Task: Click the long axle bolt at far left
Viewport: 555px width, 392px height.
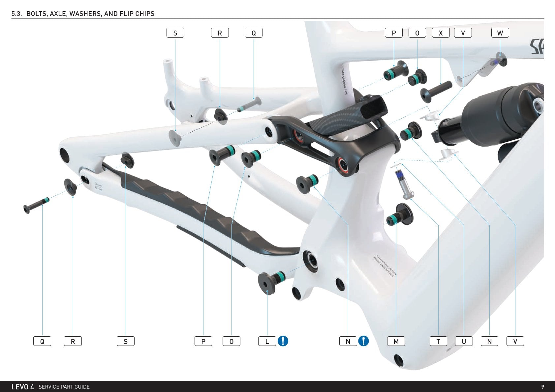Action: (x=36, y=205)
